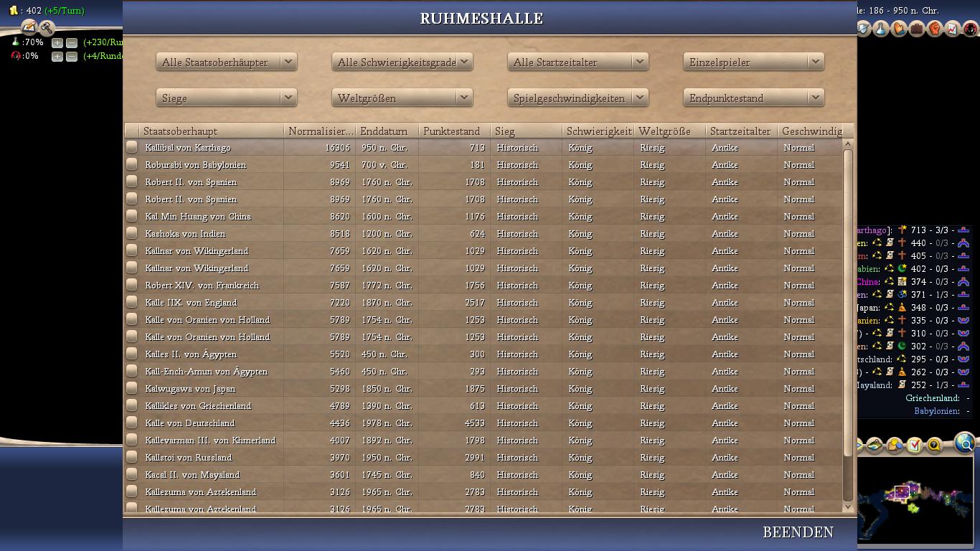Select checkbox beside Kal Min Huang von China
980x551 pixels.
click(132, 216)
